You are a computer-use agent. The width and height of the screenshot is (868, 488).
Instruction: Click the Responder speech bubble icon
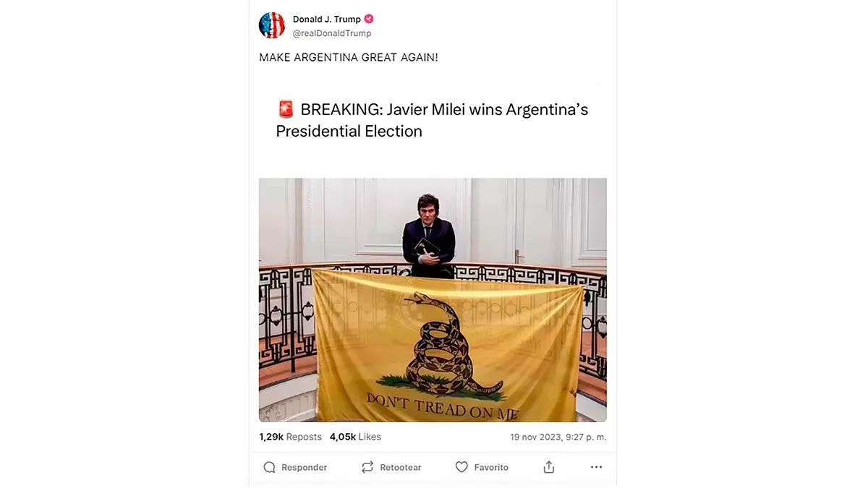tap(269, 467)
